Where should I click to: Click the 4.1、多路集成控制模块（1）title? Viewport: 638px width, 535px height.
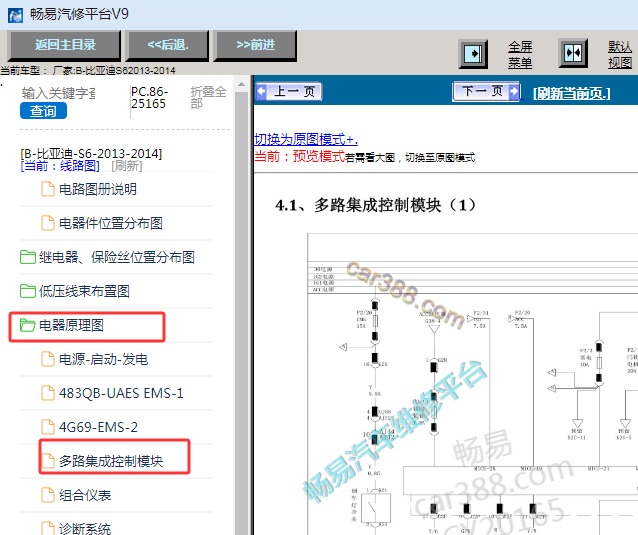(375, 205)
